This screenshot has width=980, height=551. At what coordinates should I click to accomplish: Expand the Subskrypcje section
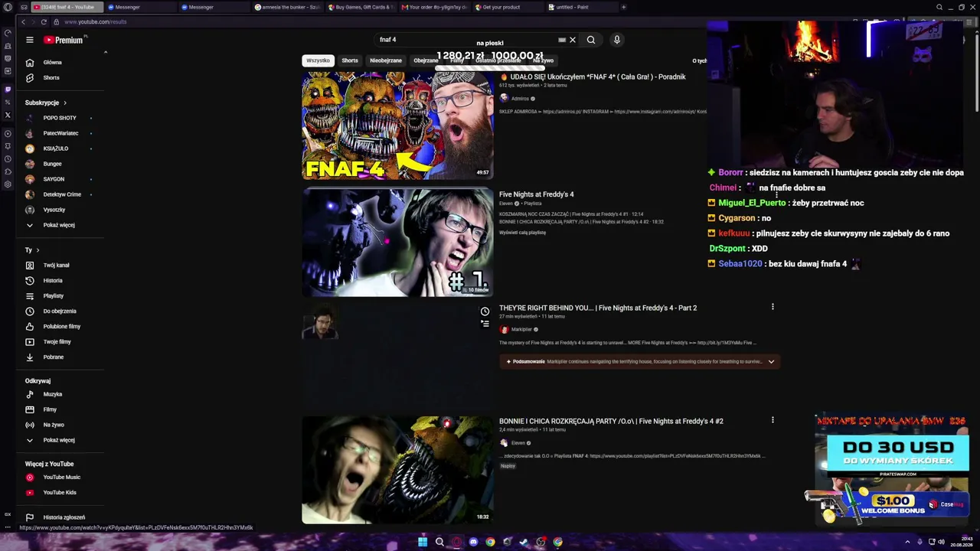(46, 103)
